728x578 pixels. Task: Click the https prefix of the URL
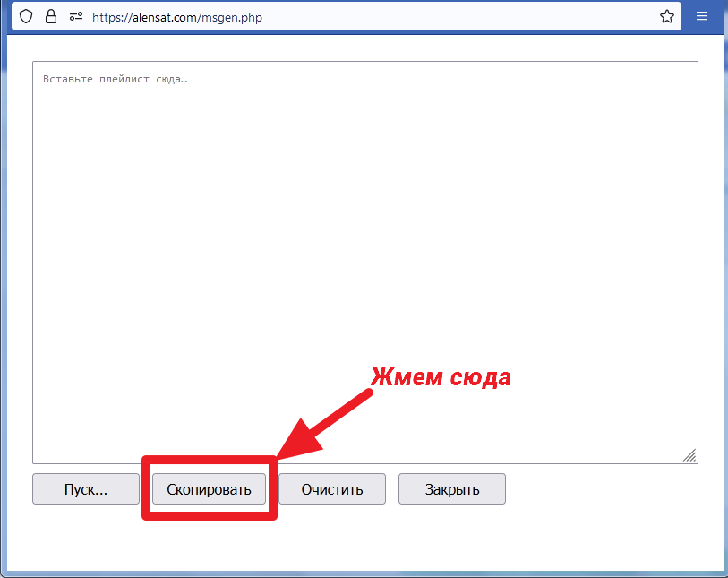(107, 17)
